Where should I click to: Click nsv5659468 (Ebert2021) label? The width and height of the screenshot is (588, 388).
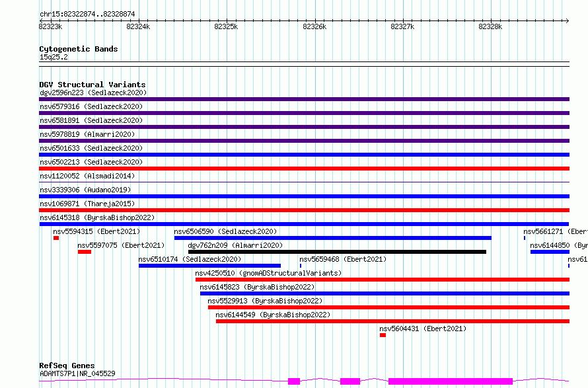[343, 259]
